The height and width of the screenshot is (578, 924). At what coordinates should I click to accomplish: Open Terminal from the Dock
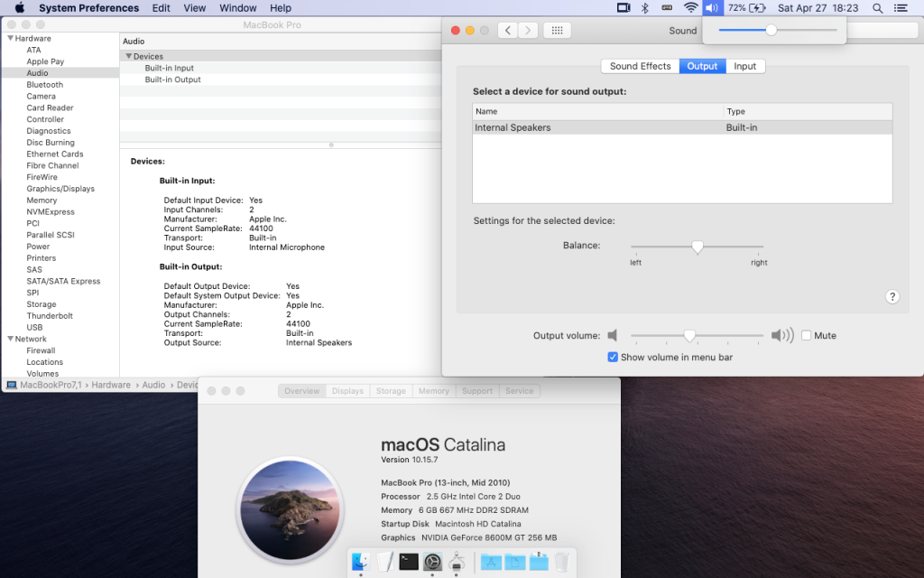tap(409, 561)
